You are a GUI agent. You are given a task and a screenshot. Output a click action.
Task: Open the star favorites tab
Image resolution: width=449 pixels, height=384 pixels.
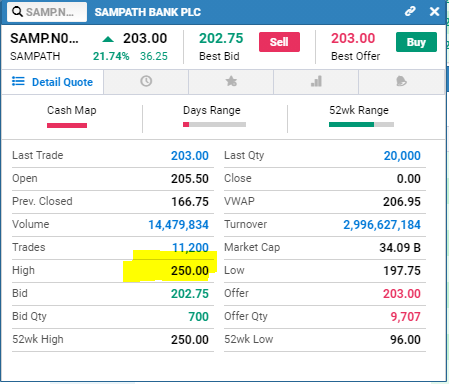pyautogui.click(x=231, y=81)
